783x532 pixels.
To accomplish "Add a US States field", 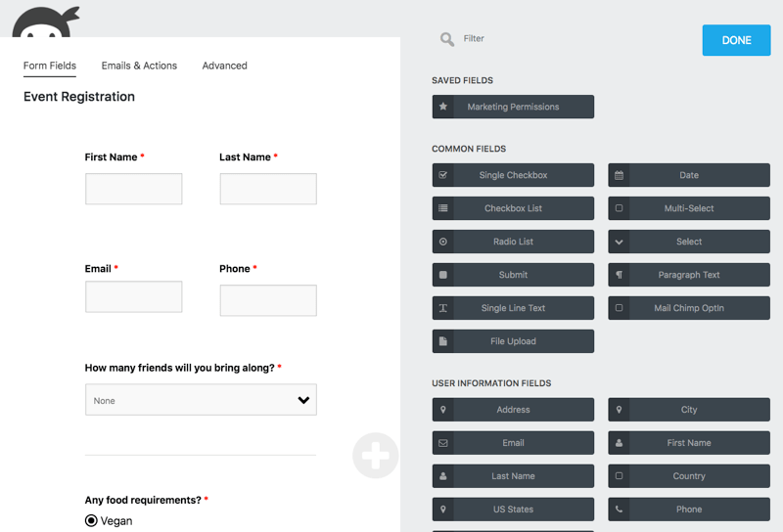I will pos(513,510).
